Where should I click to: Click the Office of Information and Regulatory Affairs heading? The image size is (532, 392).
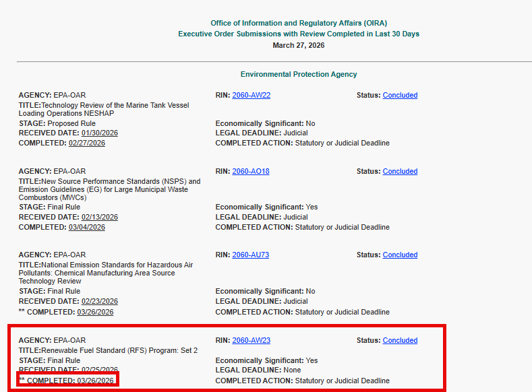299,23
